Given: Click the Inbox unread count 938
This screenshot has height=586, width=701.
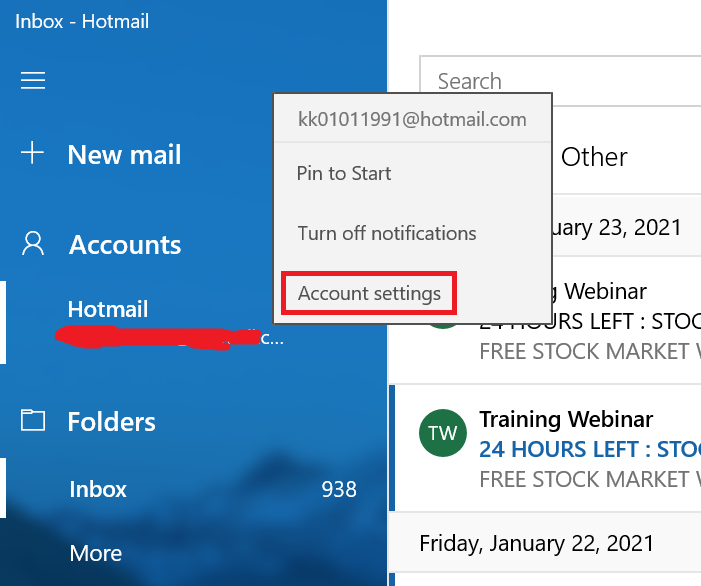Looking at the screenshot, I should (339, 489).
